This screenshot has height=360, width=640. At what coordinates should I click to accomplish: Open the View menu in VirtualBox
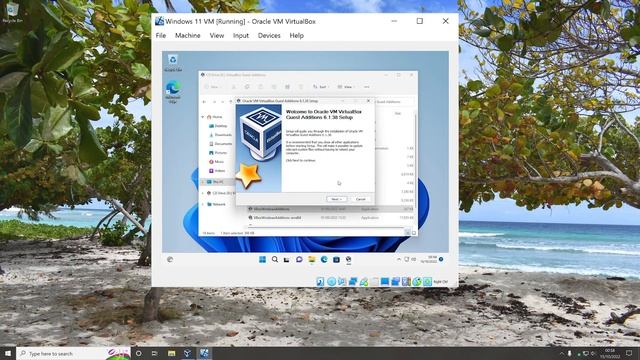pos(217,36)
